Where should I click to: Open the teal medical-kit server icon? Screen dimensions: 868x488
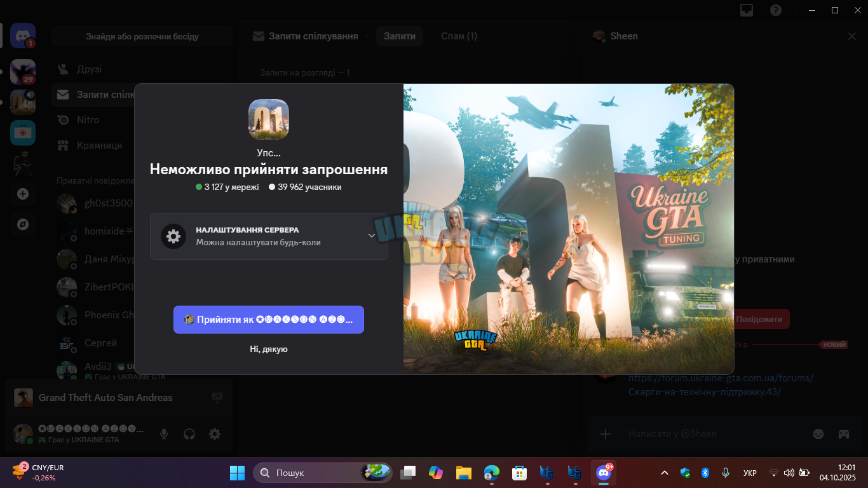23,133
